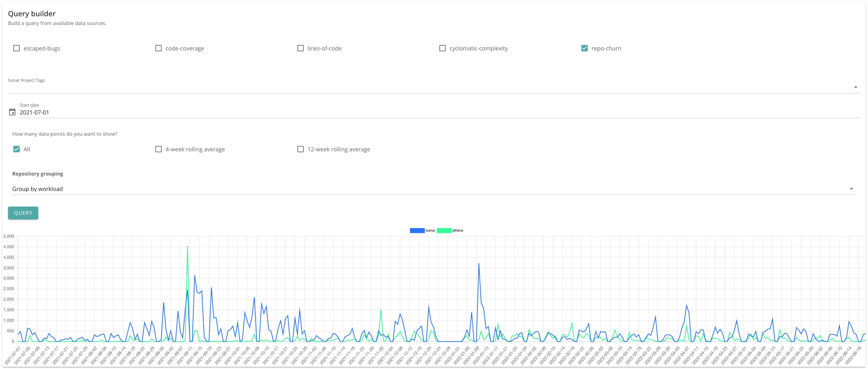This screenshot has width=868, height=369.
Task: Expand the Repository grouping dropdown arrow
Action: pos(851,189)
